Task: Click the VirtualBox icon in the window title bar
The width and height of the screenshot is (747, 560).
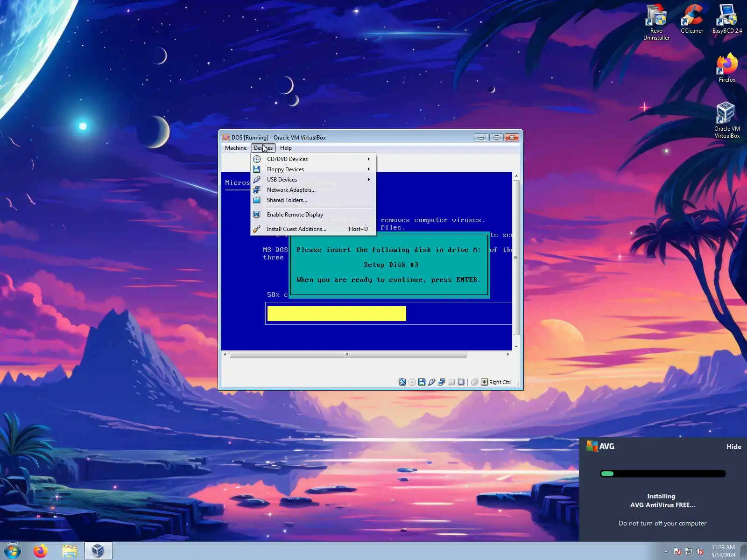Action: click(x=226, y=137)
